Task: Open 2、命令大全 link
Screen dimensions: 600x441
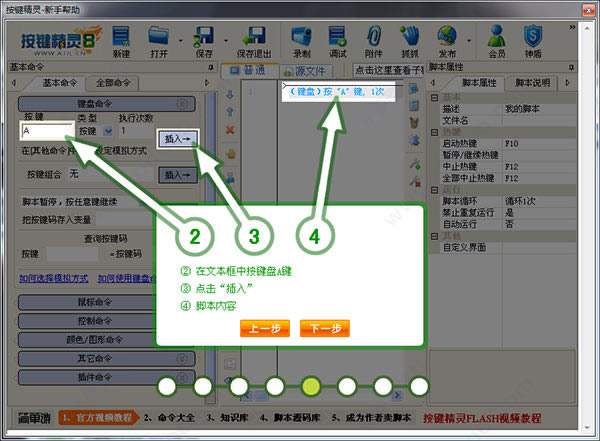Action: tap(169, 418)
